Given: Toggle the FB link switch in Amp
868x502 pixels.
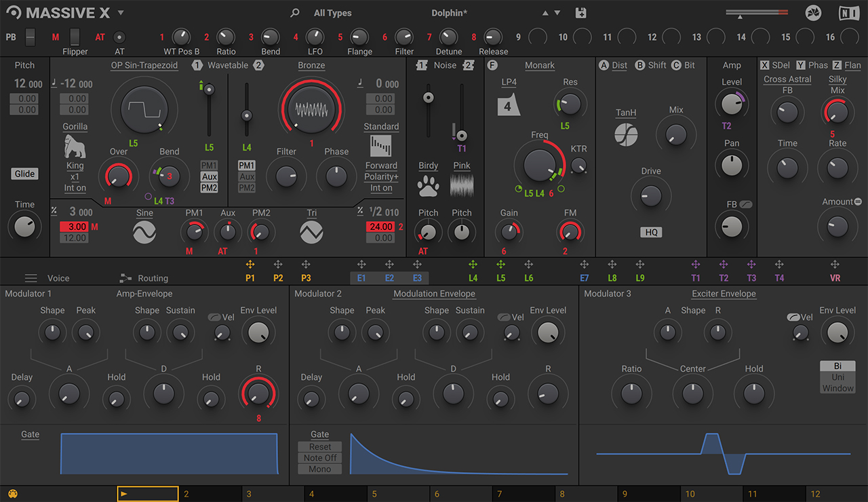Looking at the screenshot, I should coord(747,204).
